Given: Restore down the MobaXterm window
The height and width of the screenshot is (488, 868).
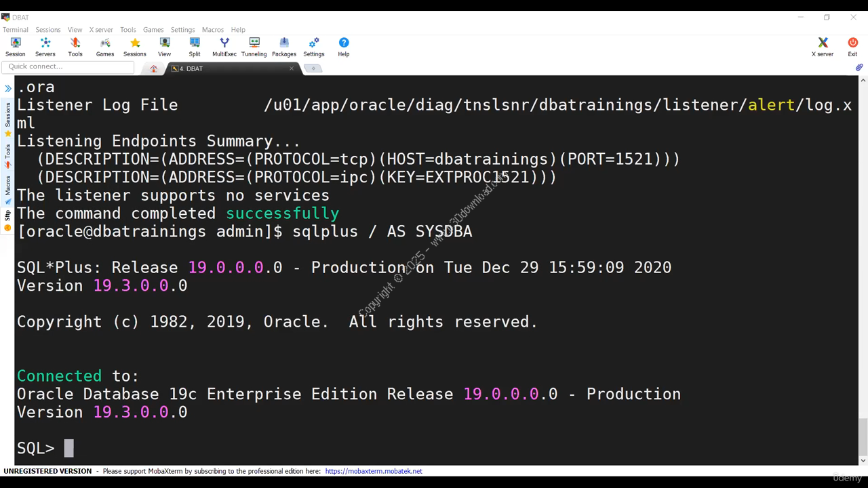Looking at the screenshot, I should coord(827,17).
